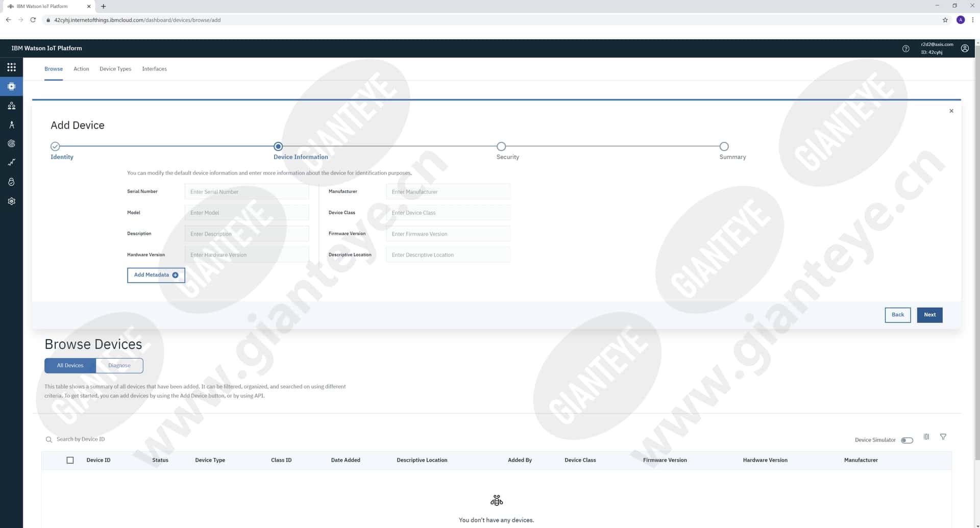The image size is (980, 528).
Task: Select the Devices chip icon in sidebar
Action: [x=11, y=87]
